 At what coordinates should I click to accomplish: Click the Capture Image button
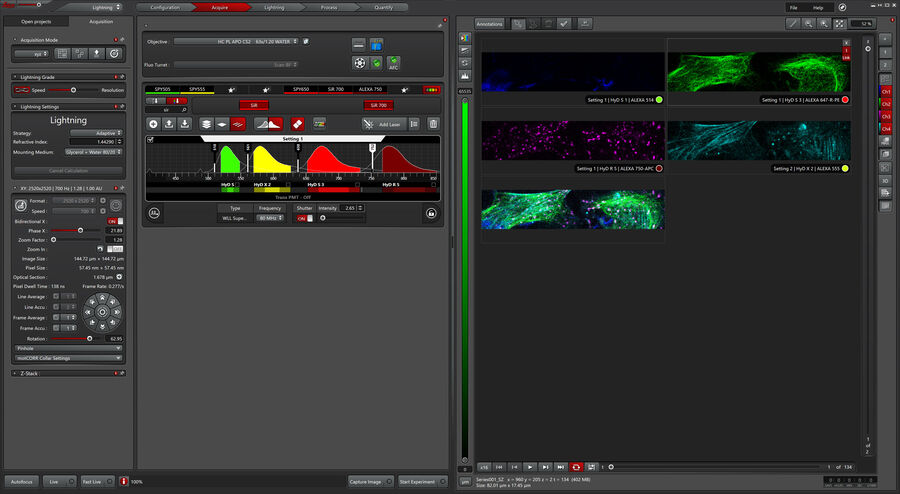(370, 481)
